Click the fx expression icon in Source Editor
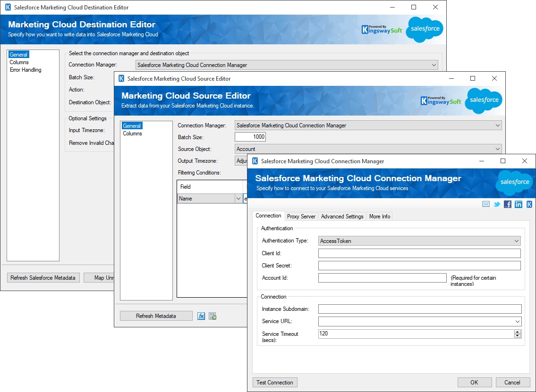The height and width of the screenshot is (392, 536). click(201, 316)
